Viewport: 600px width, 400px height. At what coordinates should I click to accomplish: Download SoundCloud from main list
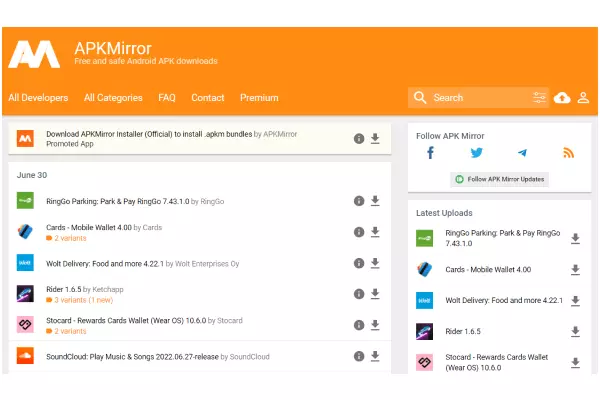tap(375, 356)
